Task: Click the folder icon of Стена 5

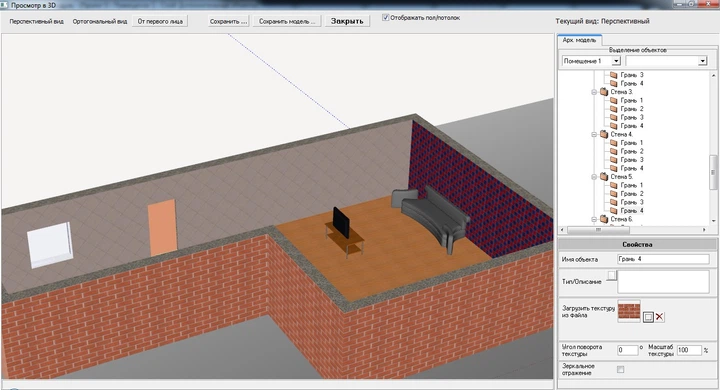Action: (604, 176)
